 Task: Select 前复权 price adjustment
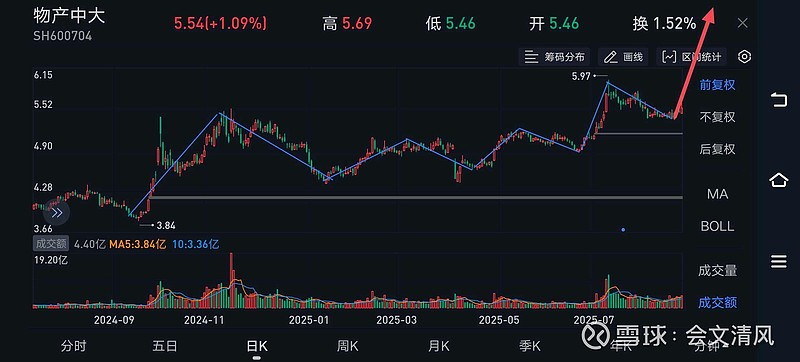[717, 85]
